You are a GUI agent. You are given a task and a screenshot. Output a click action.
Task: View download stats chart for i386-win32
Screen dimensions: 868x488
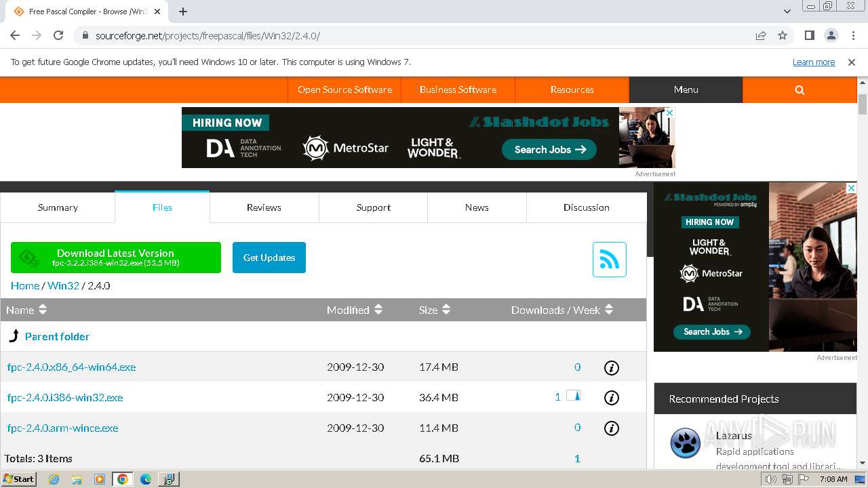(x=573, y=396)
